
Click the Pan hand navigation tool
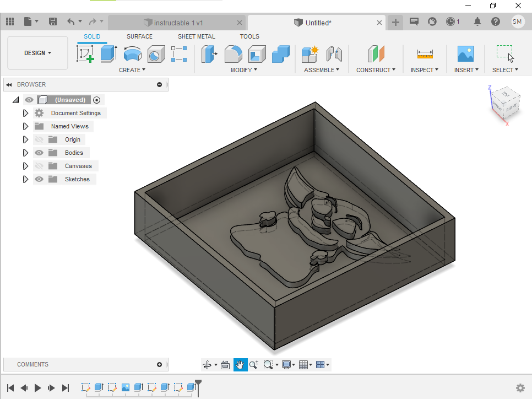(x=240, y=365)
